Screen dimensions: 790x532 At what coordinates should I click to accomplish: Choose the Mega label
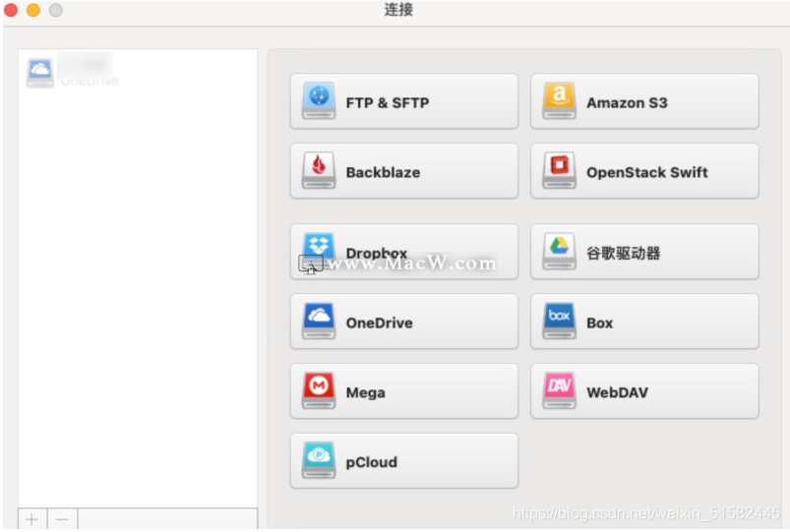pos(366,392)
